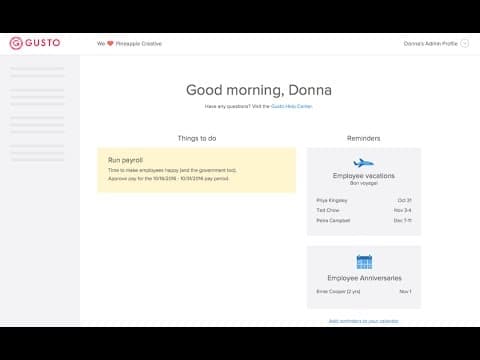
Task: Click the airplane icon for employee vacations
Action: 364,163
